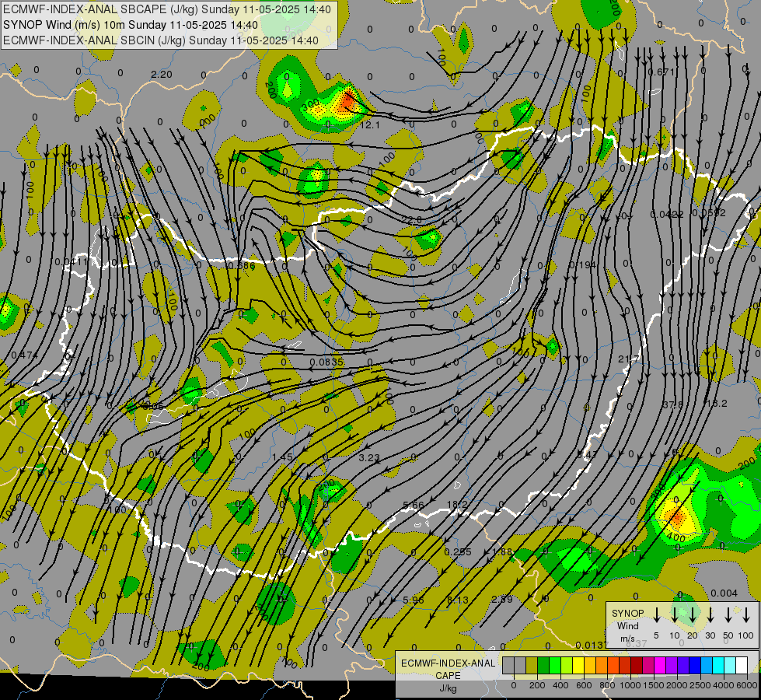Click the 0.0835 value on the map
Image resolution: width=761 pixels, height=700 pixels.
tap(326, 362)
